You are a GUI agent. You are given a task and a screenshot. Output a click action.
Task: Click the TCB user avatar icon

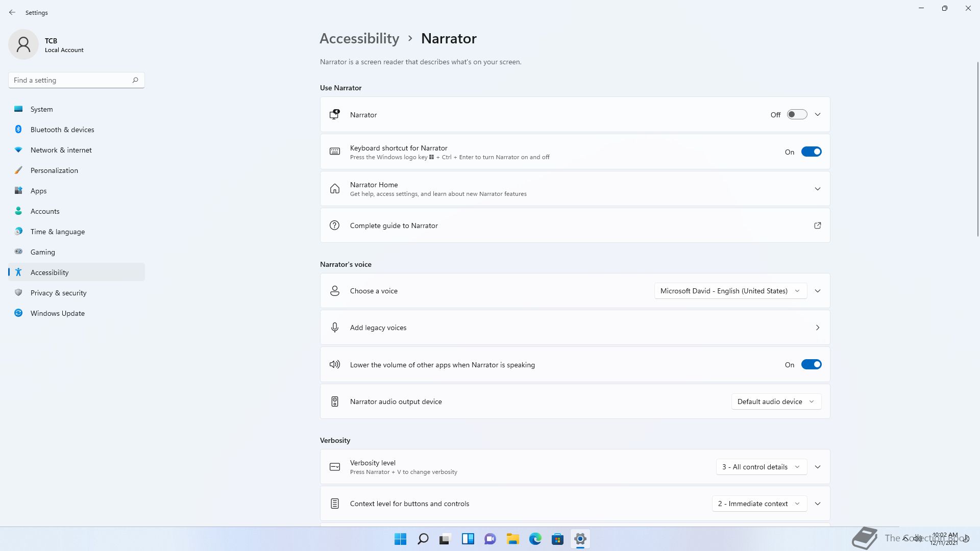tap(23, 44)
